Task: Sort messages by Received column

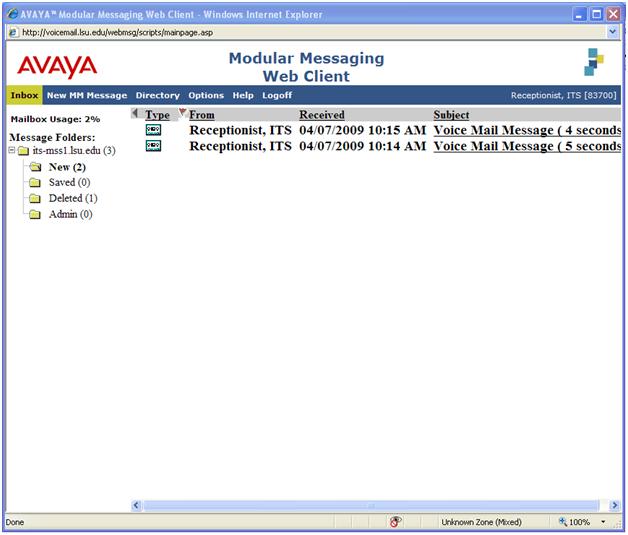Action: pyautogui.click(x=322, y=115)
